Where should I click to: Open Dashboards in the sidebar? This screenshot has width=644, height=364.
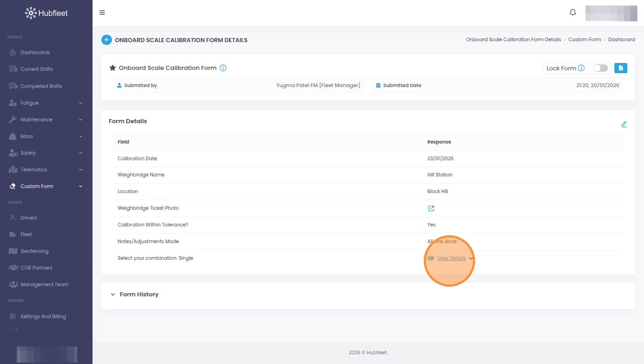[x=35, y=52]
